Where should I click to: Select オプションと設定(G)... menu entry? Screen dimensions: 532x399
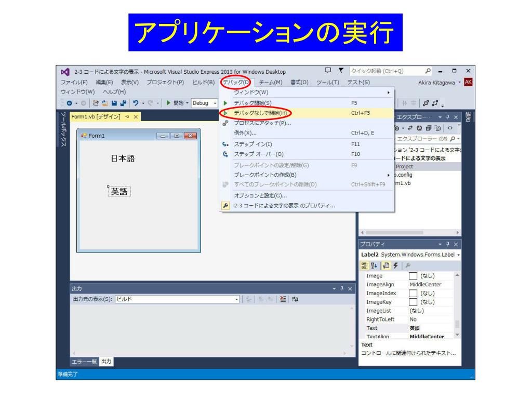(307, 196)
